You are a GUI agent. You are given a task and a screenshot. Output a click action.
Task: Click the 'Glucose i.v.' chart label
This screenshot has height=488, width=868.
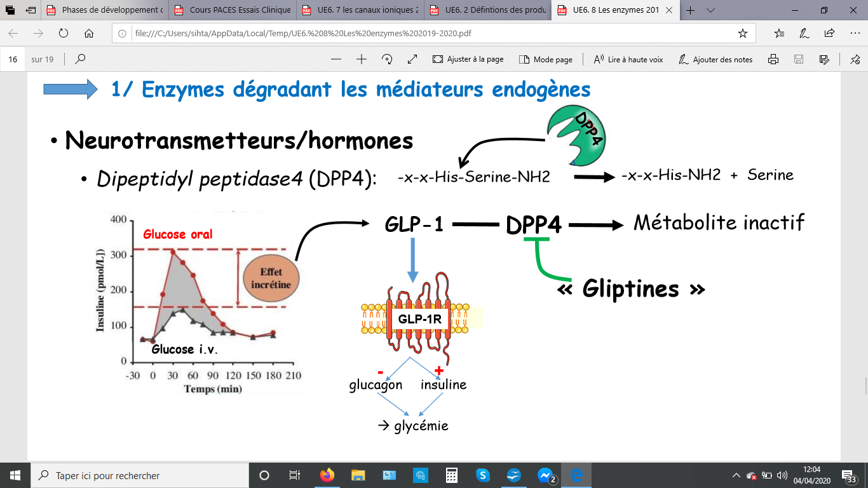tap(184, 348)
